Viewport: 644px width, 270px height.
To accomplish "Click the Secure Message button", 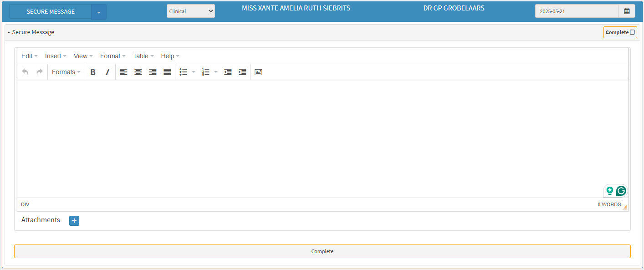I will click(51, 12).
